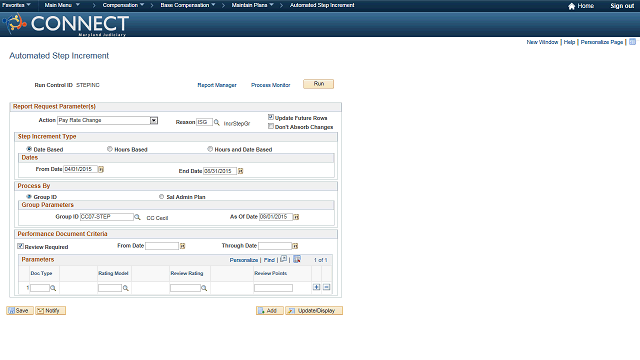Delete the parameters row with minus icon

[x=327, y=287]
